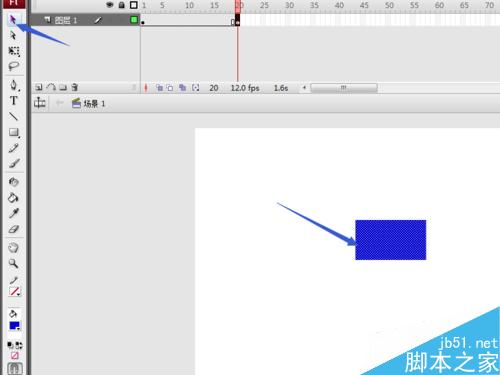Screen dimensions: 500x375
Task: Select the Eraser tool
Action: click(x=14, y=229)
